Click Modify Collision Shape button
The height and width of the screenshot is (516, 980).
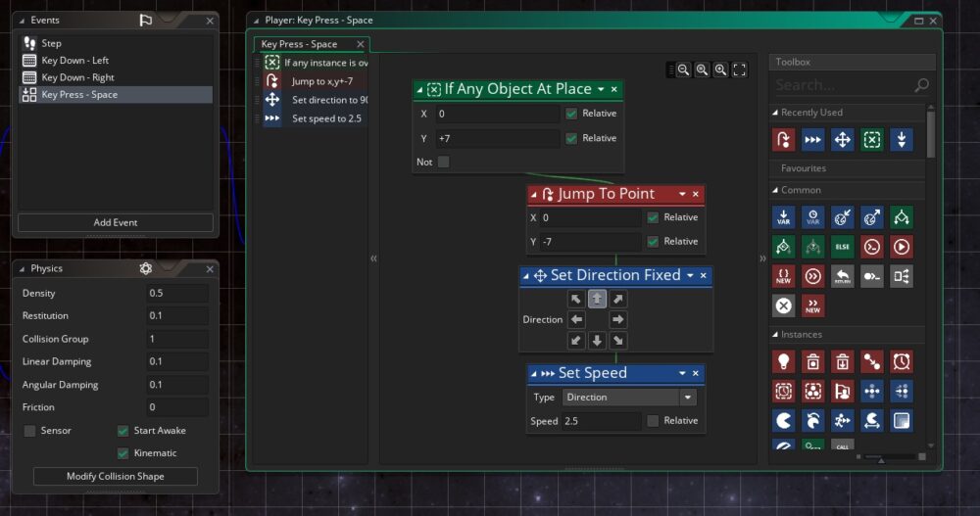tap(116, 477)
